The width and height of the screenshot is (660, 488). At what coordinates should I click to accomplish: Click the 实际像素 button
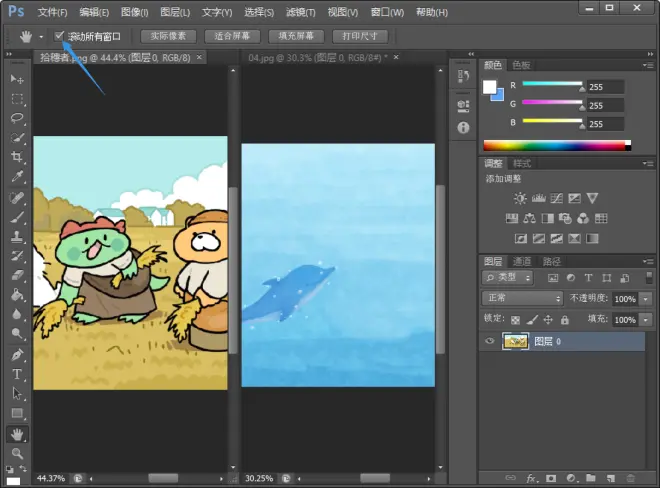click(x=168, y=36)
